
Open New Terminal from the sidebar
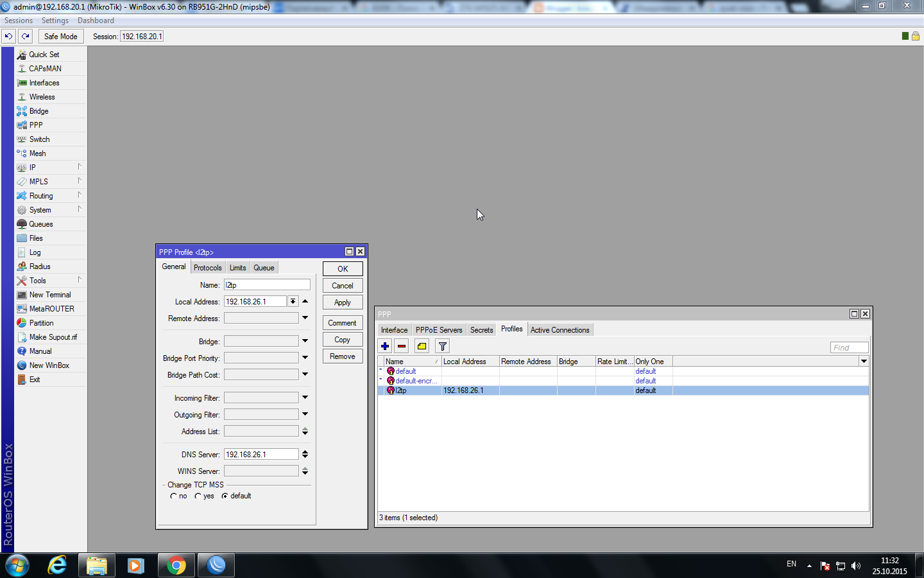pos(50,295)
